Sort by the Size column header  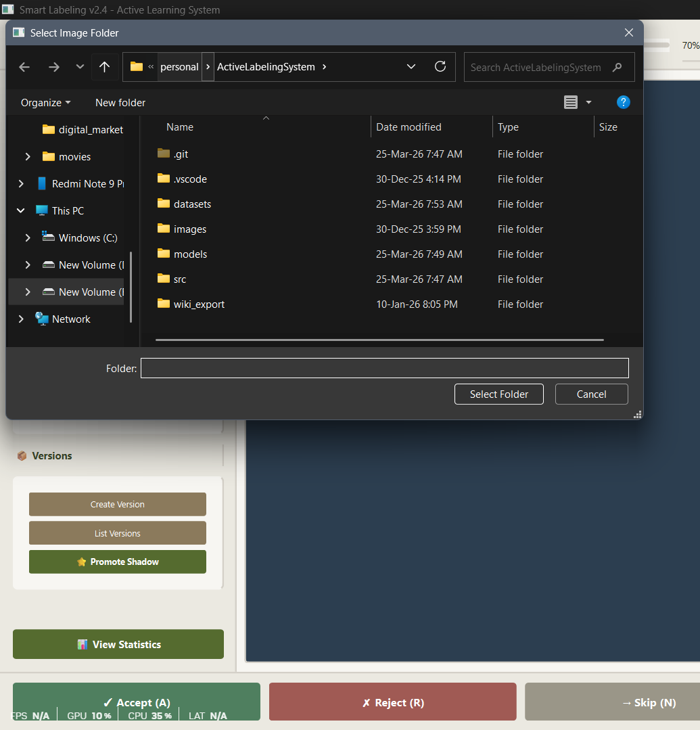point(608,127)
